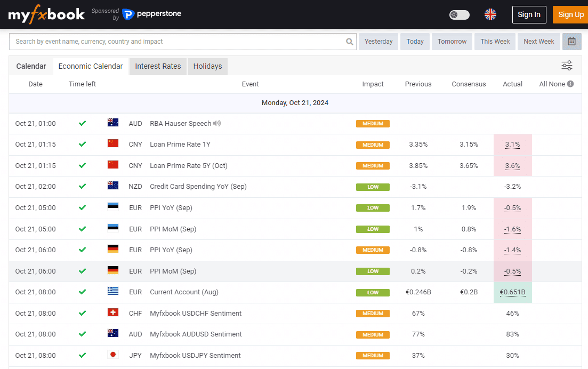Click the previous value 67% for USDCHF Sentiment

[418, 313]
